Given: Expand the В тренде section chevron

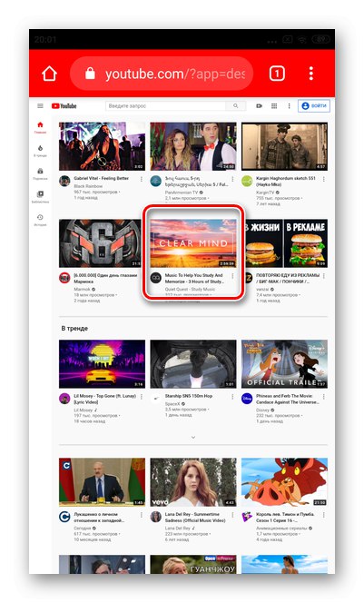Looking at the screenshot, I should coord(193,437).
